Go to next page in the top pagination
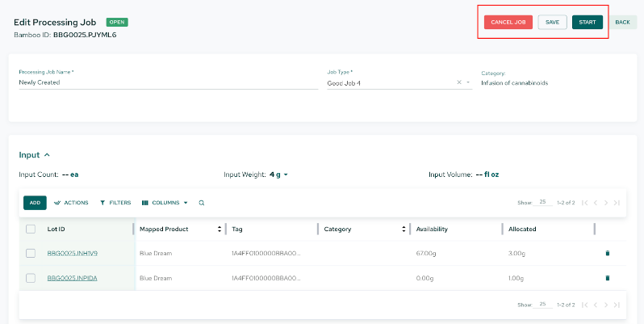This screenshot has width=644, height=324. 606,203
